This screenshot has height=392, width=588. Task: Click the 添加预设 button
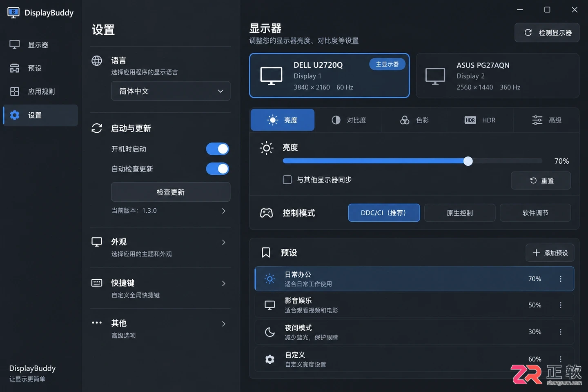tap(550, 253)
